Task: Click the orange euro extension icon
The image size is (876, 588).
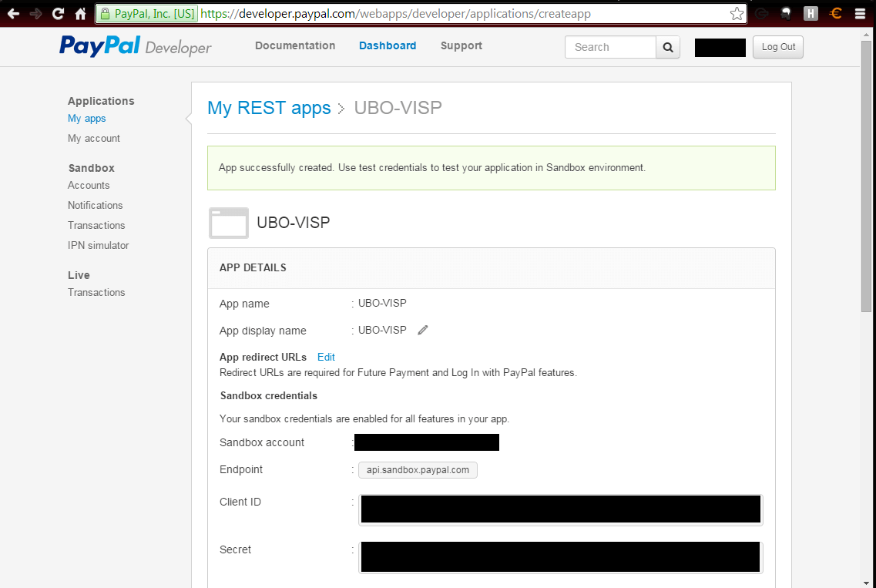Action: click(x=836, y=13)
